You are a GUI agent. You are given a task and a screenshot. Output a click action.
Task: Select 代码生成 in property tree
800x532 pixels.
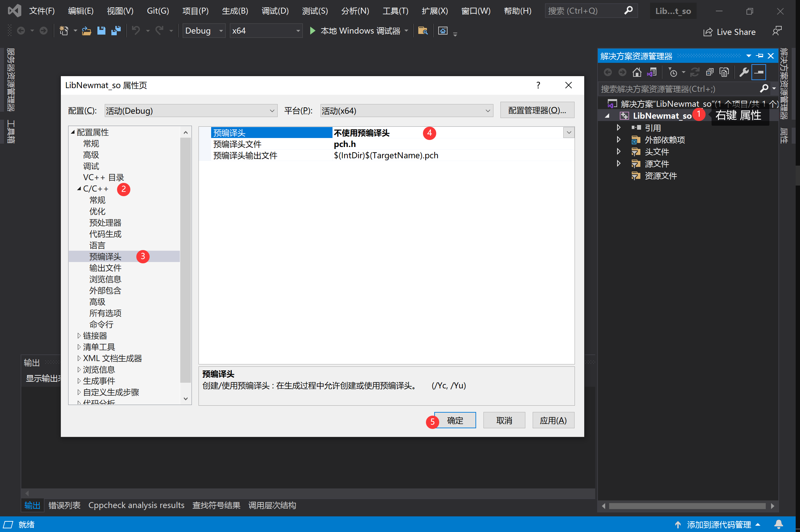pyautogui.click(x=105, y=234)
